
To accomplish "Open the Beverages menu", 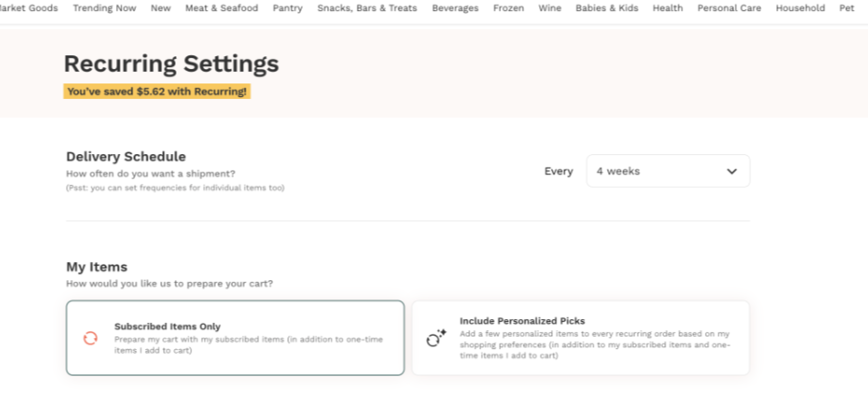I will click(x=455, y=8).
